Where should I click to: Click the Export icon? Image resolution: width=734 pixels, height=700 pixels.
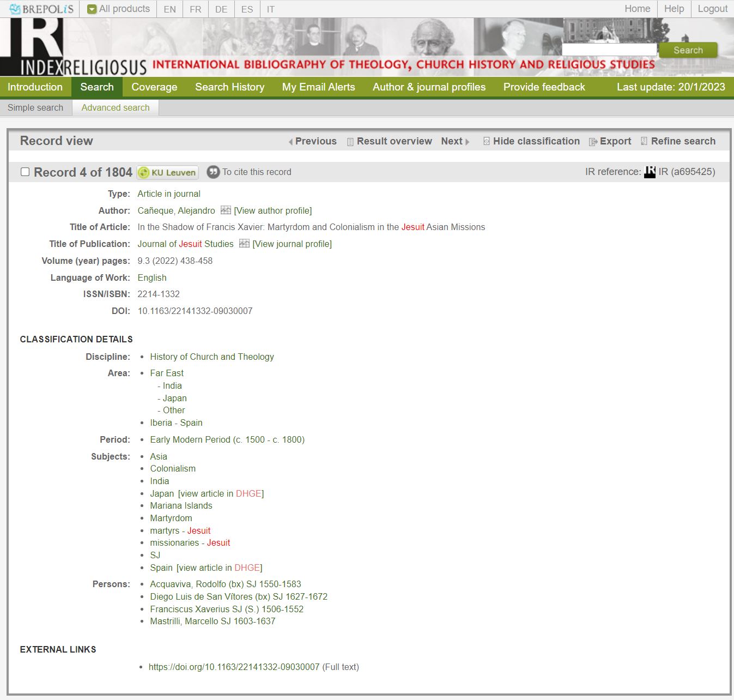tap(592, 141)
